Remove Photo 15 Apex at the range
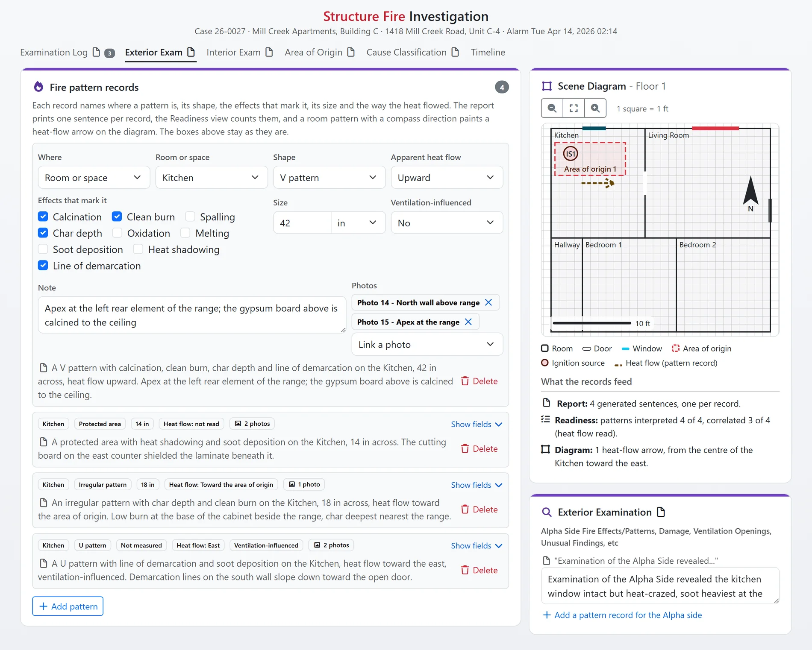 468,322
